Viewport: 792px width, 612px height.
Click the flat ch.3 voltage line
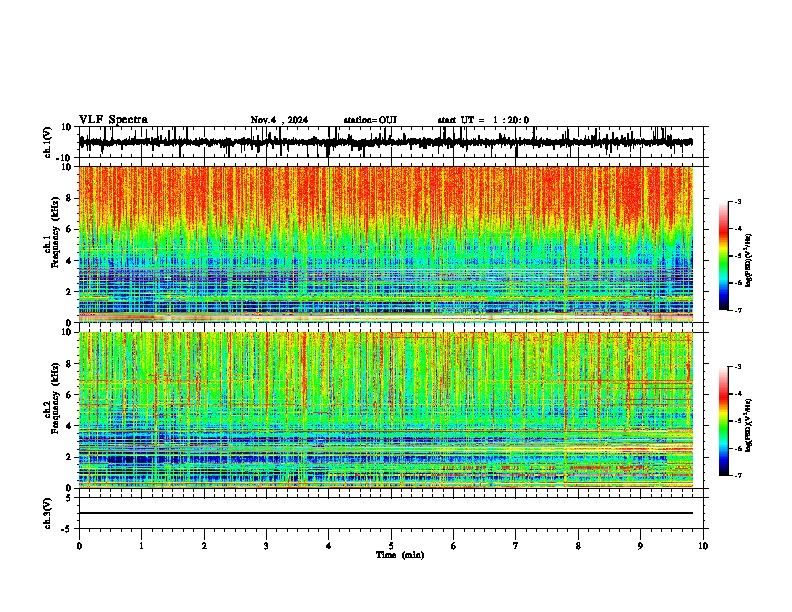click(x=386, y=513)
